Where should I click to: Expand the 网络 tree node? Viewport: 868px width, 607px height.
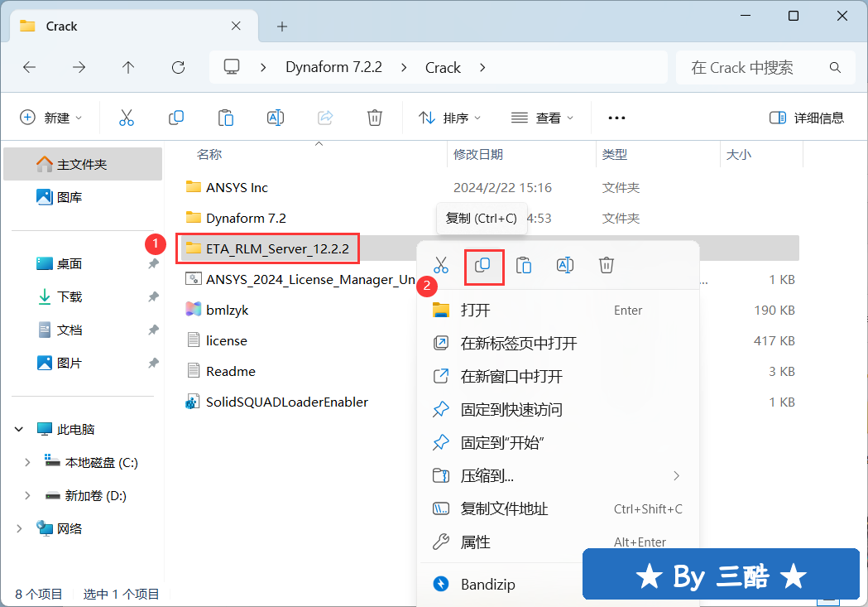click(x=19, y=529)
